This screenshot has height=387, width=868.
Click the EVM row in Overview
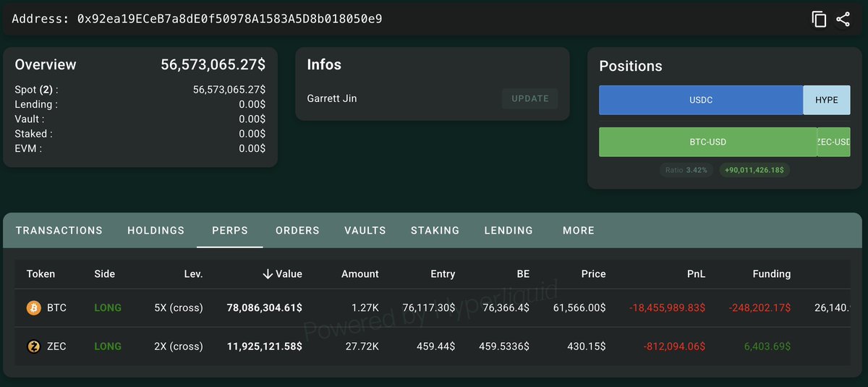coord(140,148)
